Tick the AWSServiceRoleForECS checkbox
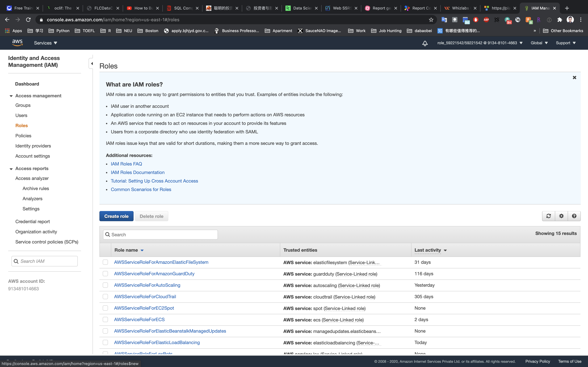 point(105,319)
